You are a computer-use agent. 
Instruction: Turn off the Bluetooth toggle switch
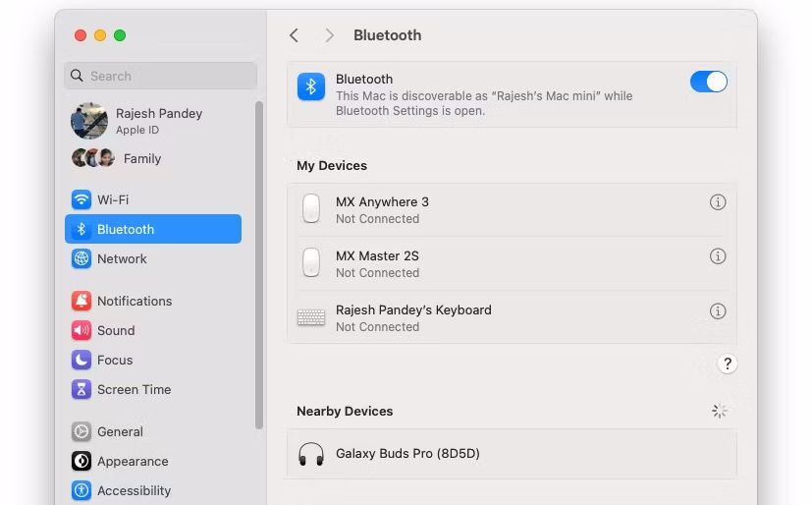tap(709, 82)
